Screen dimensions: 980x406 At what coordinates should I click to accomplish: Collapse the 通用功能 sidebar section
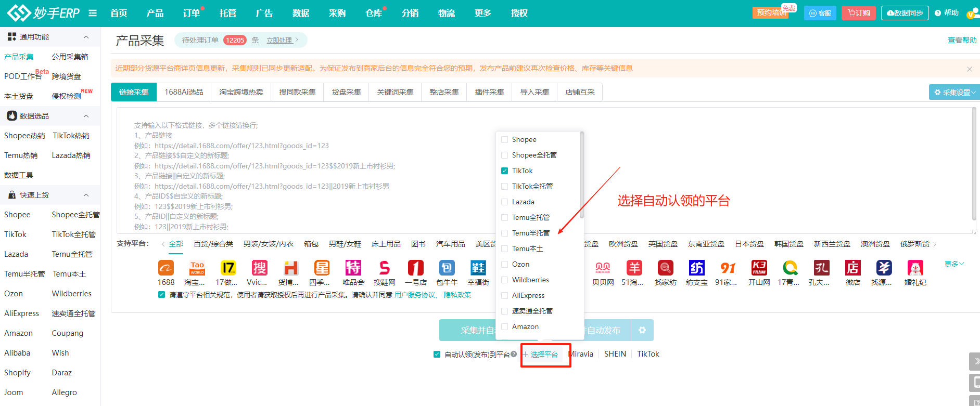tap(86, 37)
